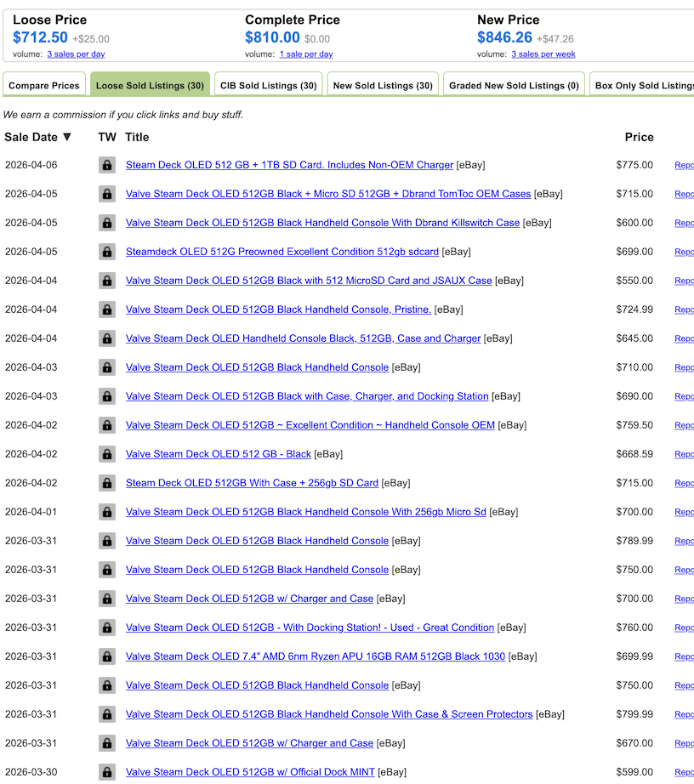Click Report link for the $599.00 sale
Viewport: 694px width, 784px height.
click(684, 772)
